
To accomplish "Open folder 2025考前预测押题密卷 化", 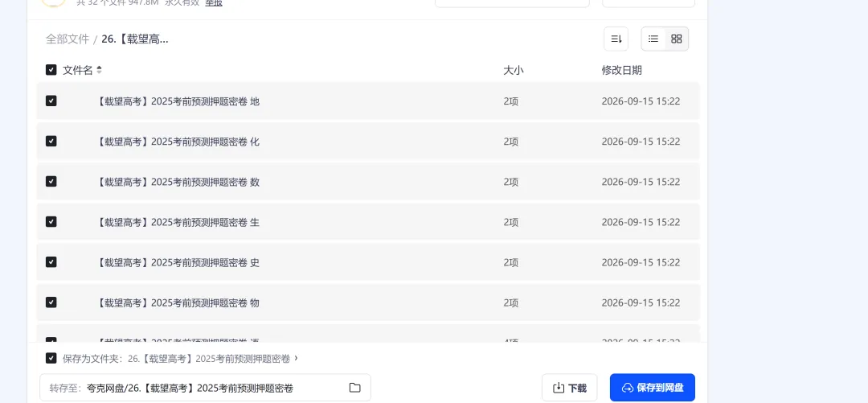I will point(178,142).
